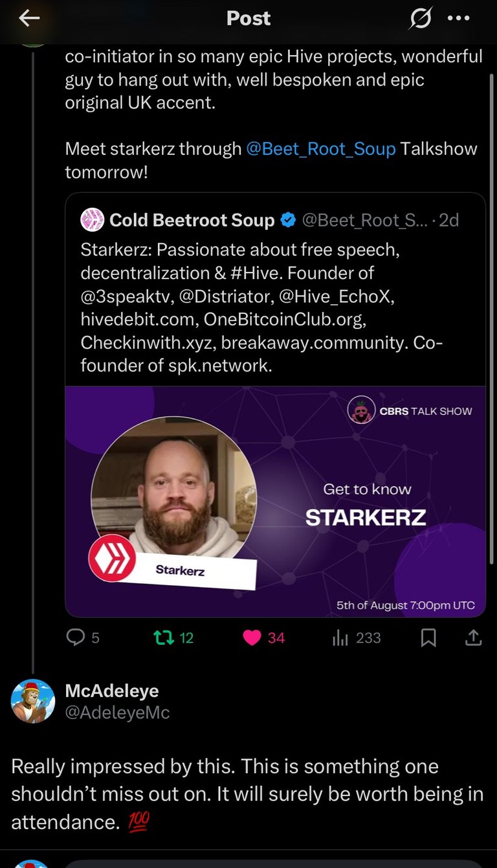
Task: Open Cold Beetroot Soup's round avatar
Action: click(x=92, y=220)
